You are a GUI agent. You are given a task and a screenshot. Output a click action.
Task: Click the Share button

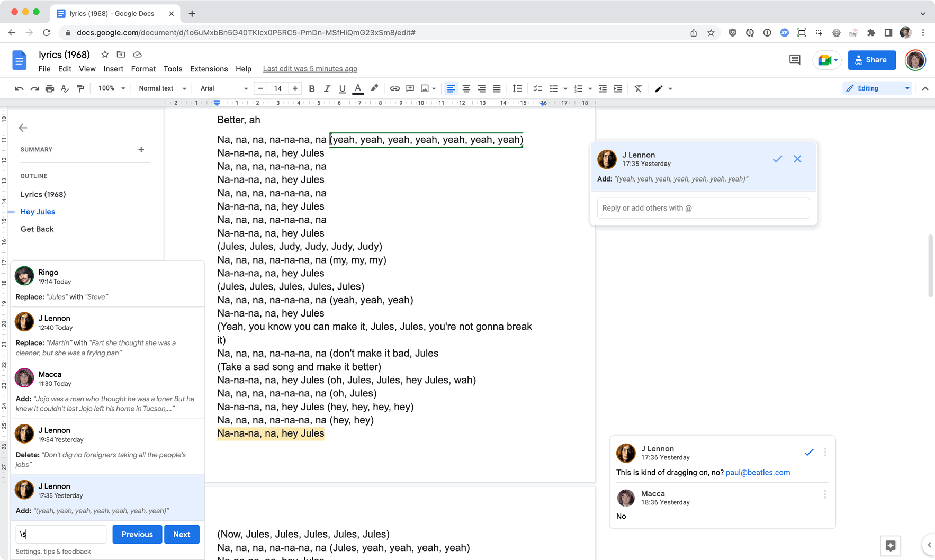[x=871, y=60]
